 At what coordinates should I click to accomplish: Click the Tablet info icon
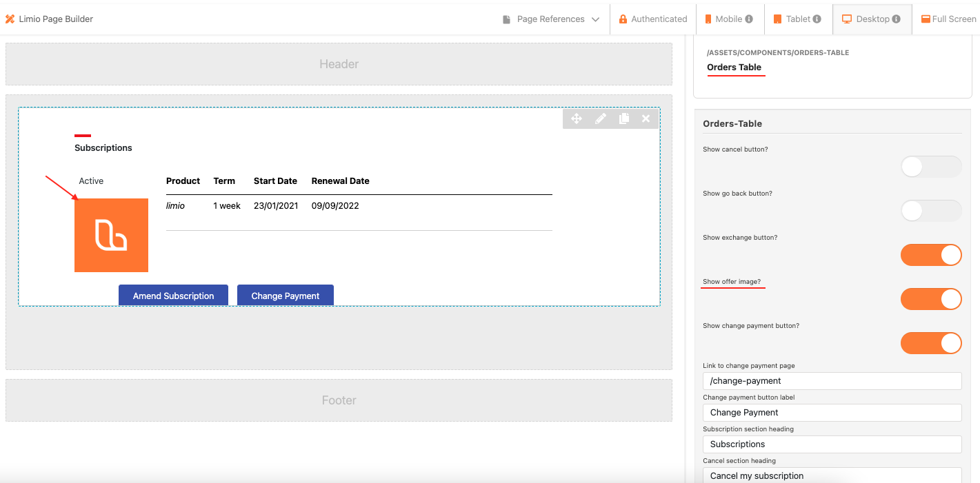point(817,19)
